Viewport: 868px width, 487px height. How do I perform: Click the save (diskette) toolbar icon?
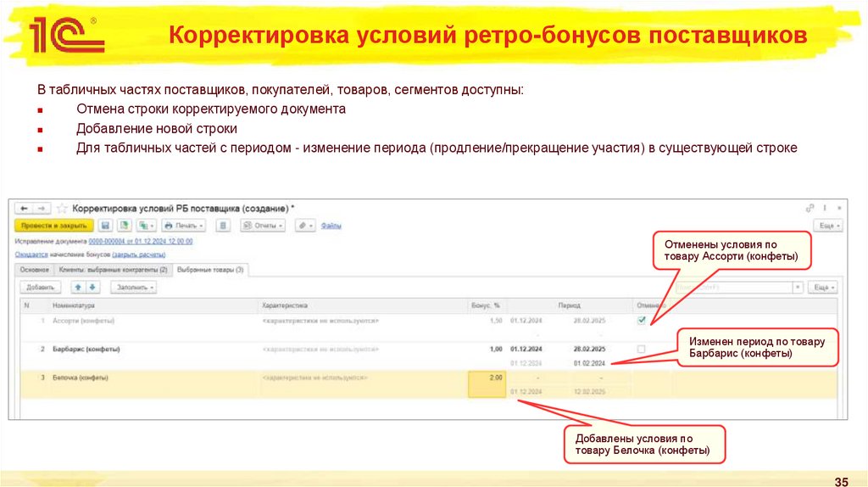coord(105,226)
